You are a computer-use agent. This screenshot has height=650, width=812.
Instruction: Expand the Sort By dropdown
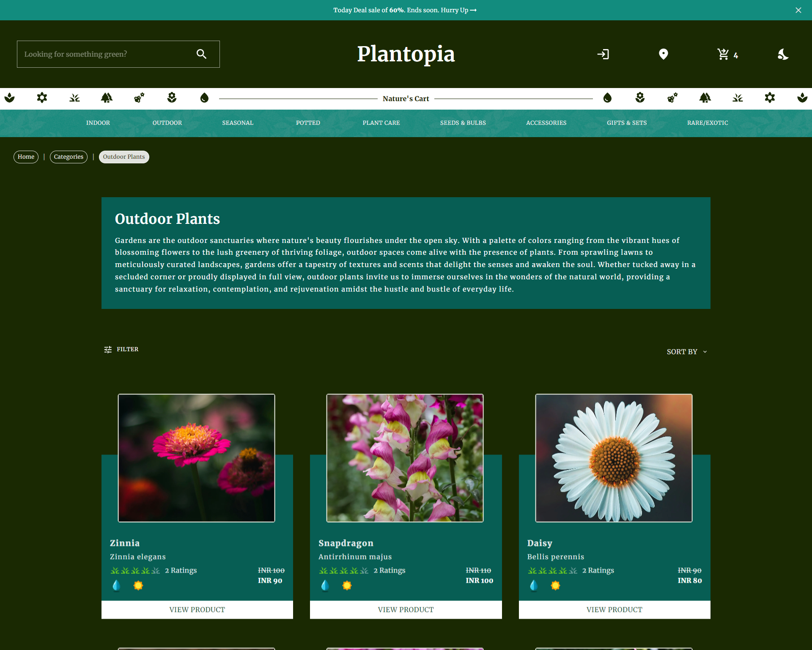pyautogui.click(x=687, y=352)
